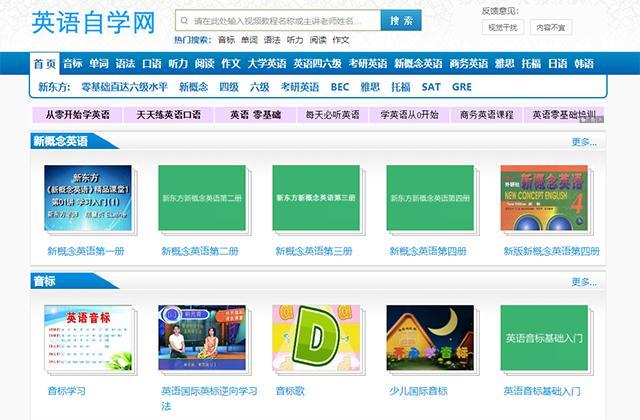Viewport: 640px width, 420px height.
Task: Expand 更多 in the 音标 section
Action: [583, 282]
